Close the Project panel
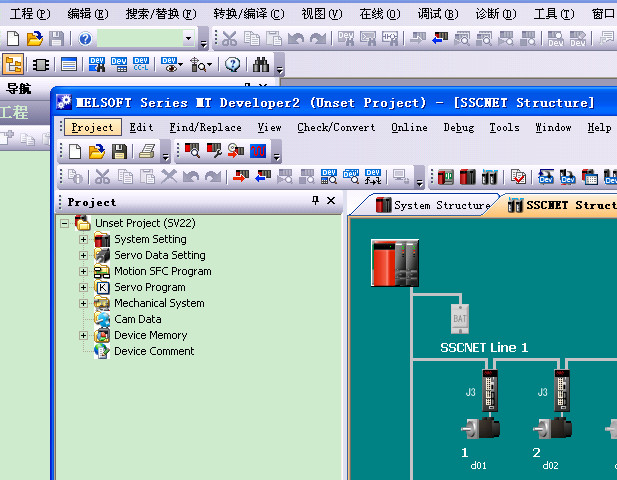Image resolution: width=617 pixels, height=480 pixels. (332, 201)
